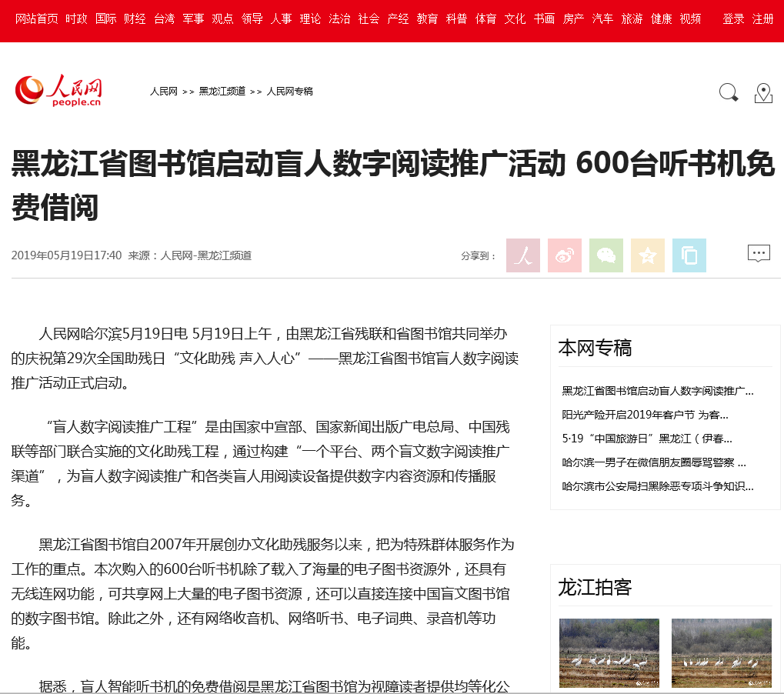
Task: Select 体育 in the top red navigation bar
Action: pyautogui.click(x=485, y=18)
